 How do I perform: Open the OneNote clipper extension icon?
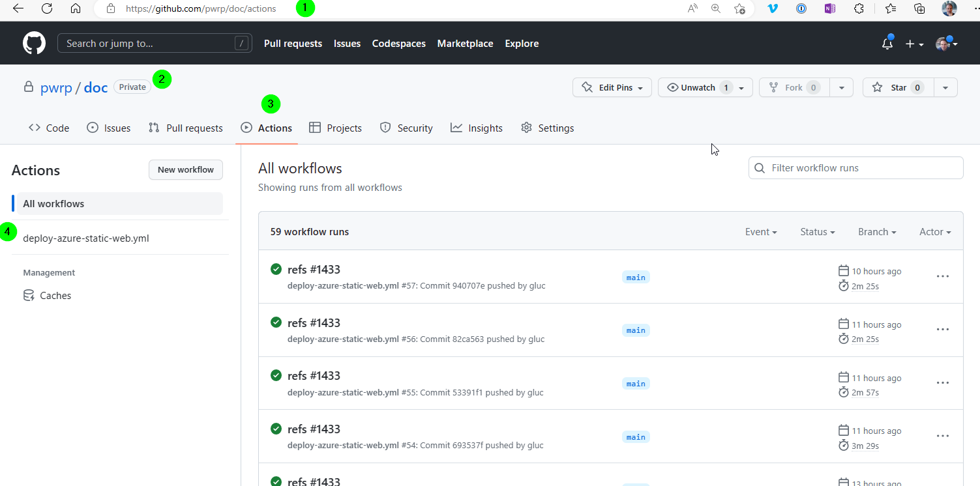click(829, 8)
